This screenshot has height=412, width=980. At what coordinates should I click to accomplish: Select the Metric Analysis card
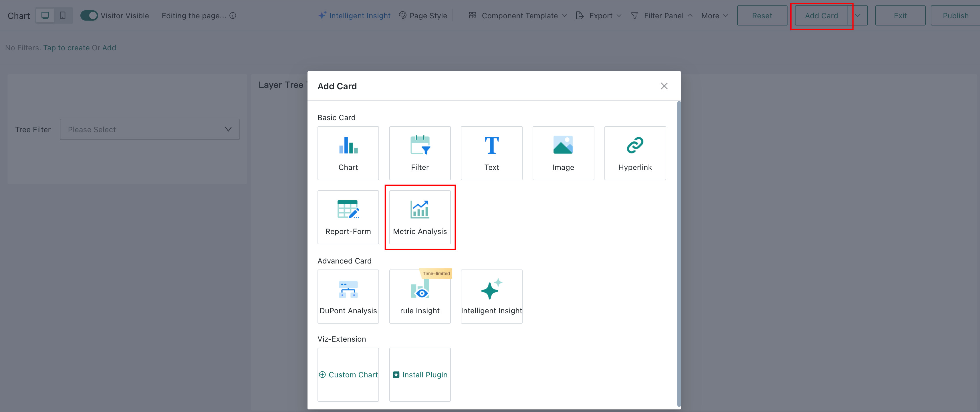pyautogui.click(x=420, y=217)
